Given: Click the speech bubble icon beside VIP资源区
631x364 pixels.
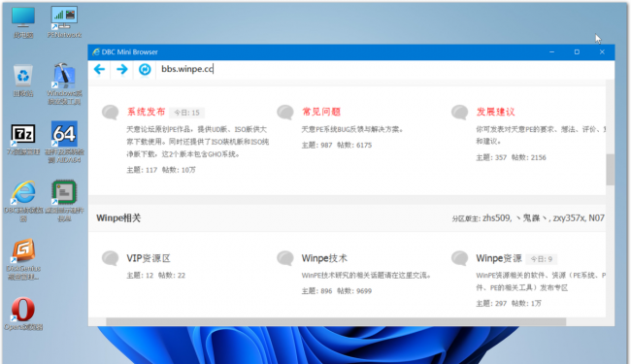Looking at the screenshot, I should [111, 258].
